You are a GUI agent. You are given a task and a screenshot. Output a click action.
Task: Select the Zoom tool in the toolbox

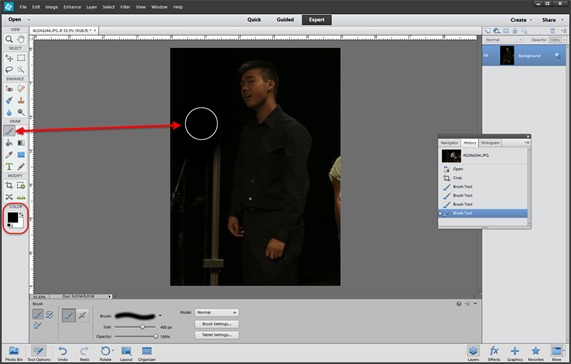(x=9, y=39)
